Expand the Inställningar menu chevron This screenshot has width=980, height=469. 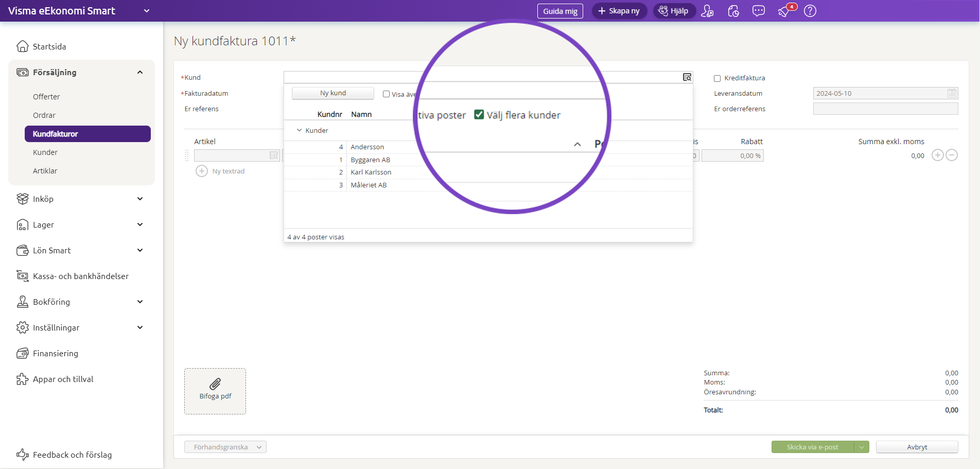click(140, 327)
